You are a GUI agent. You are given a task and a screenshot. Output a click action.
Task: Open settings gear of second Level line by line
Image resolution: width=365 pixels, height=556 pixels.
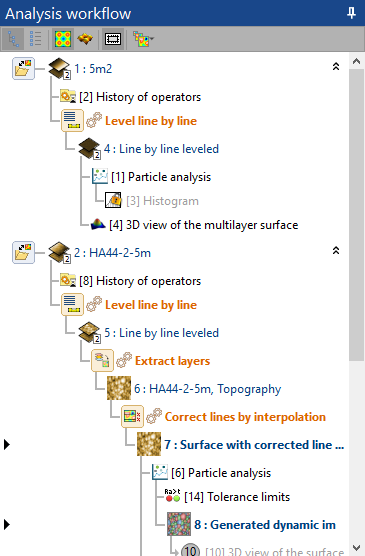click(94, 304)
